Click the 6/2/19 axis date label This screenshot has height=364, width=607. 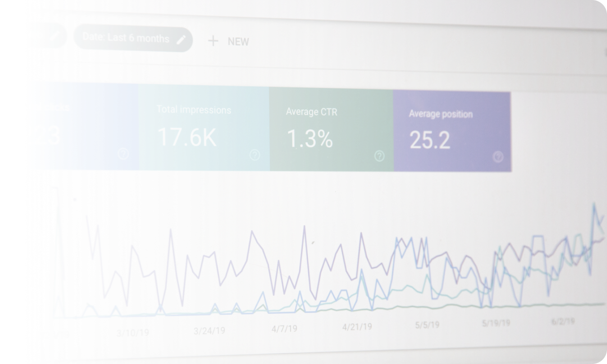pos(563,321)
